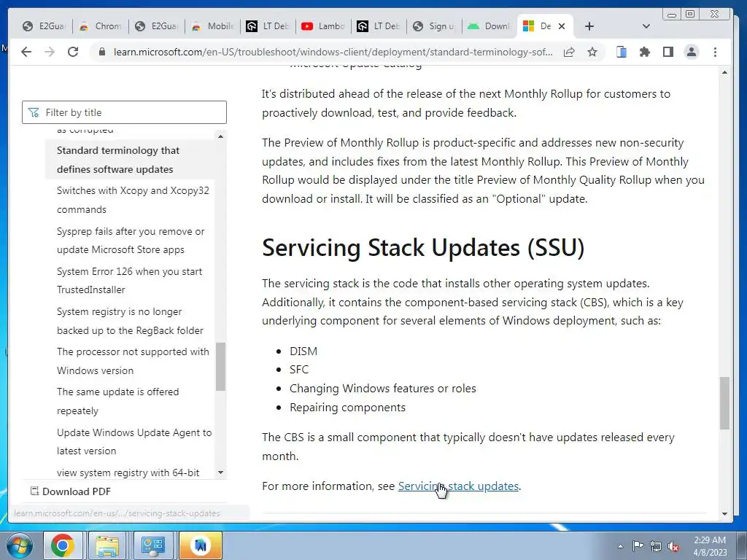Open File Explorer from the taskbar
Viewport: 747px width, 560px height.
pyautogui.click(x=108, y=545)
